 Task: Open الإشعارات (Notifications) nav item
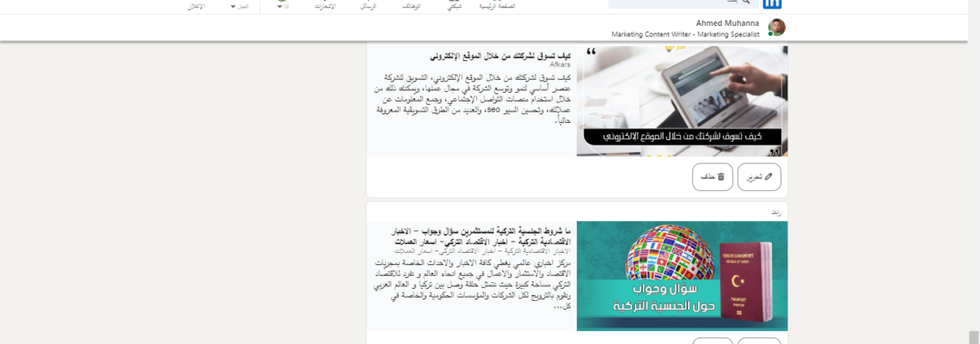325,6
